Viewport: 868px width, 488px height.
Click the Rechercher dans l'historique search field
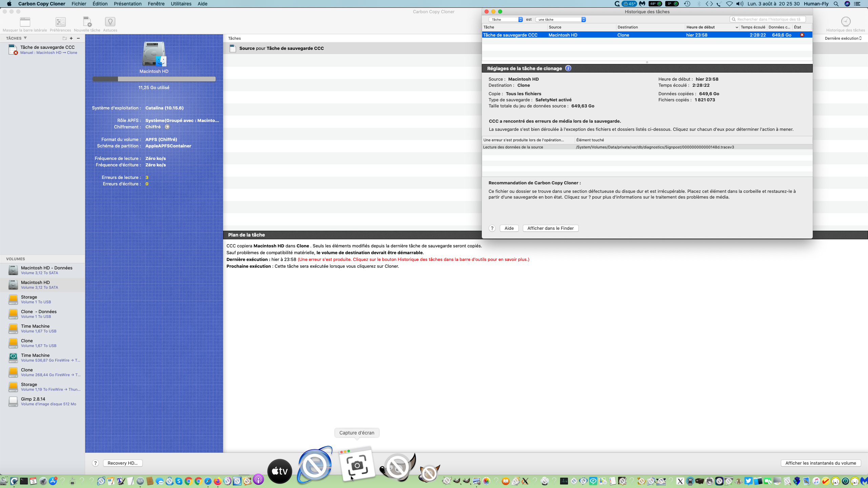click(768, 19)
